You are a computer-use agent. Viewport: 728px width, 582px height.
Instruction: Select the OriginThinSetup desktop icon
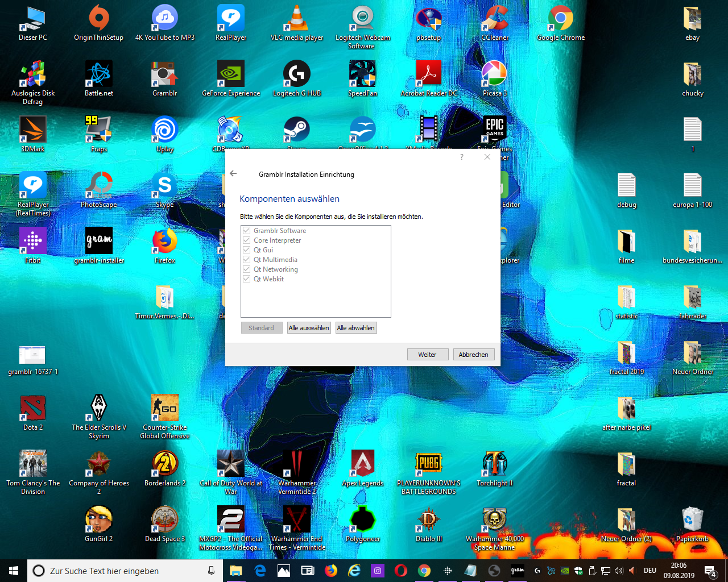click(x=99, y=24)
